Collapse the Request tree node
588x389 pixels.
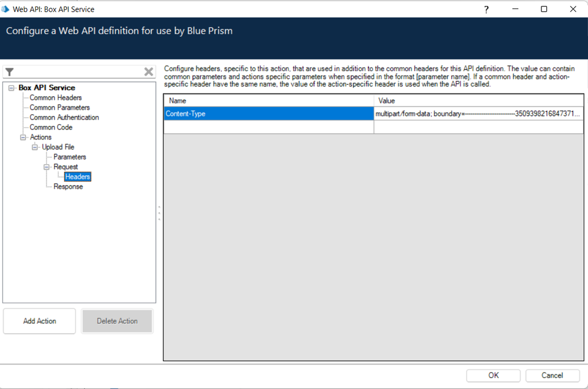pyautogui.click(x=46, y=167)
